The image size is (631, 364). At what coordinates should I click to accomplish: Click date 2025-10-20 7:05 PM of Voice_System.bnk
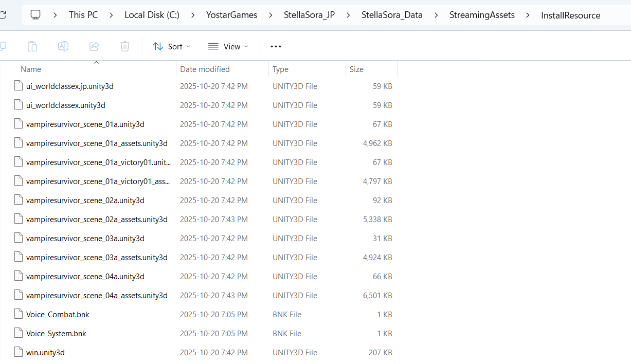(214, 333)
